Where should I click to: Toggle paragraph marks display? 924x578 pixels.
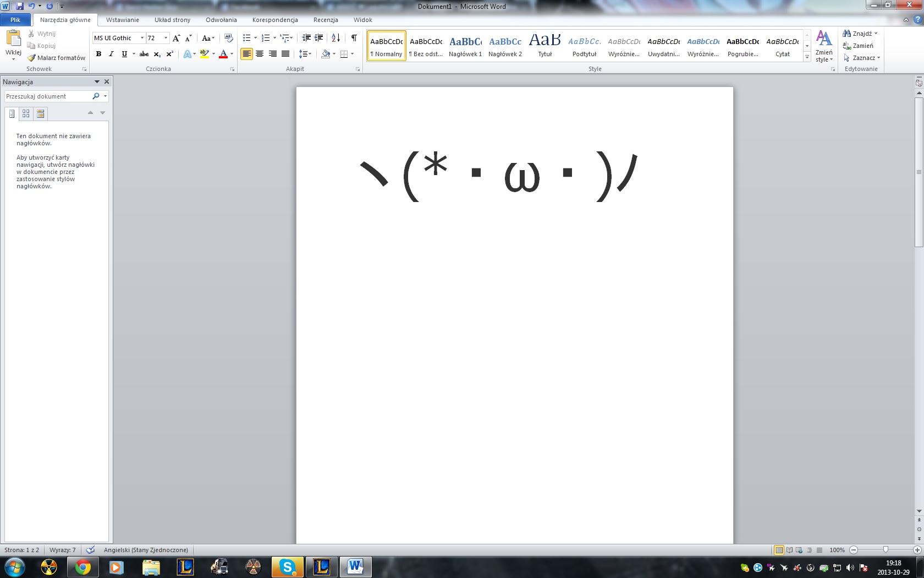click(354, 38)
